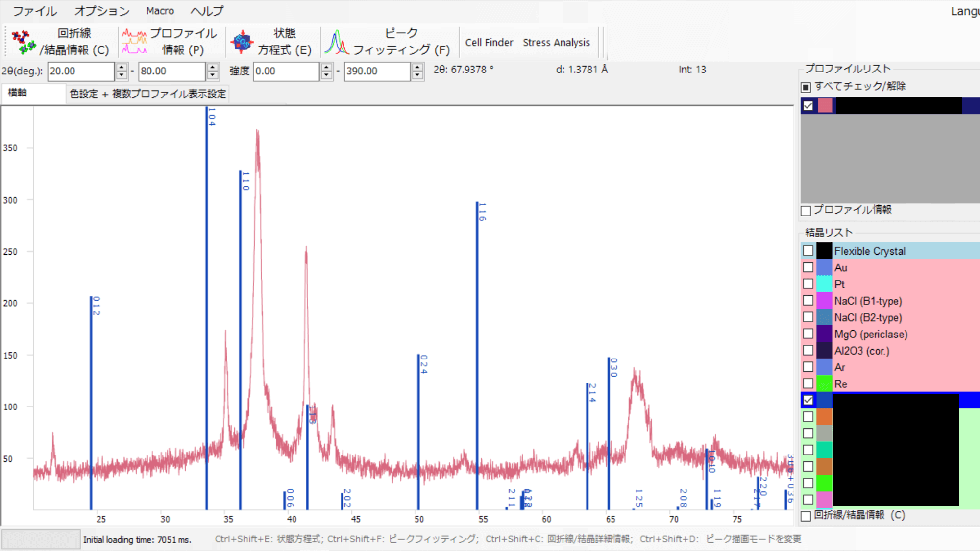Decrease the 2θ maximum value 80.00
The height and width of the screenshot is (551, 980).
point(212,75)
